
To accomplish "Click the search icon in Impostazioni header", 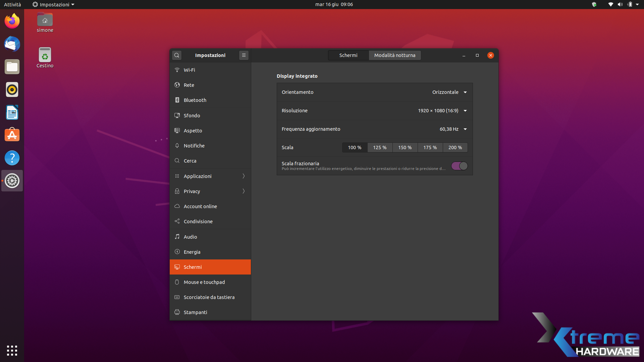I will click(177, 55).
